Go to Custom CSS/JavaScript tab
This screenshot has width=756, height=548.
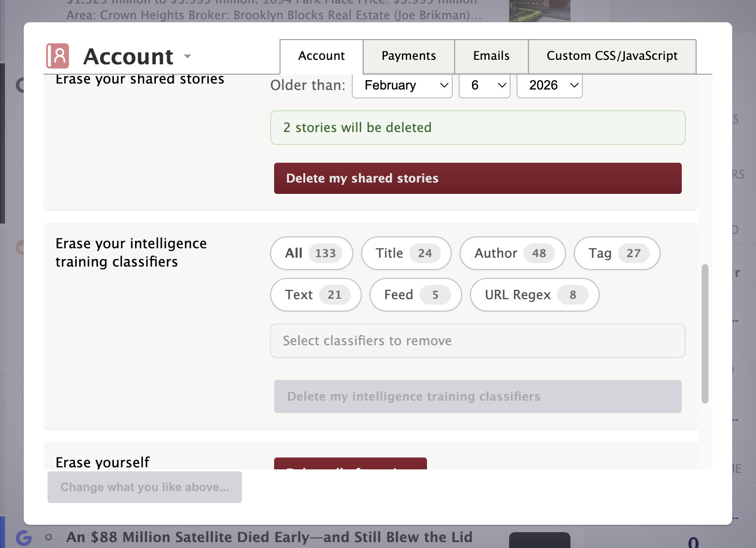[x=612, y=56]
